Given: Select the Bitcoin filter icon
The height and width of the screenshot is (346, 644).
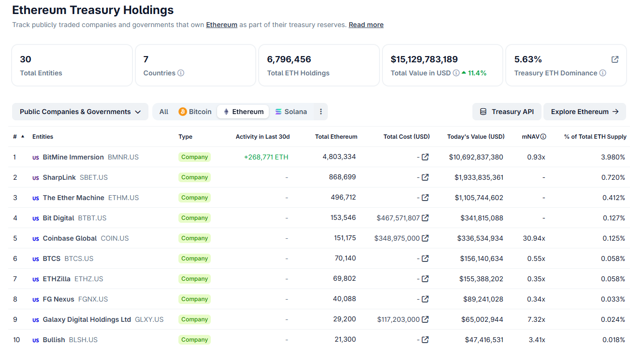Looking at the screenshot, I should [x=183, y=111].
